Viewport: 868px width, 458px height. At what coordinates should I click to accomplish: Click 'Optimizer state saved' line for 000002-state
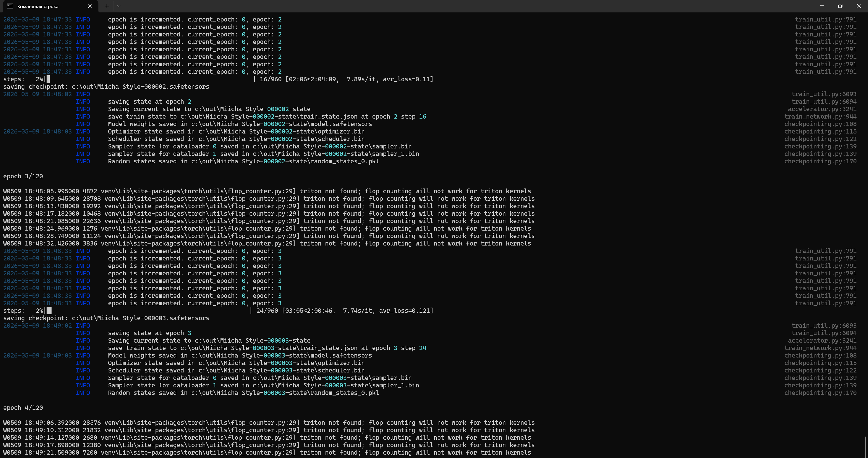pos(236,131)
